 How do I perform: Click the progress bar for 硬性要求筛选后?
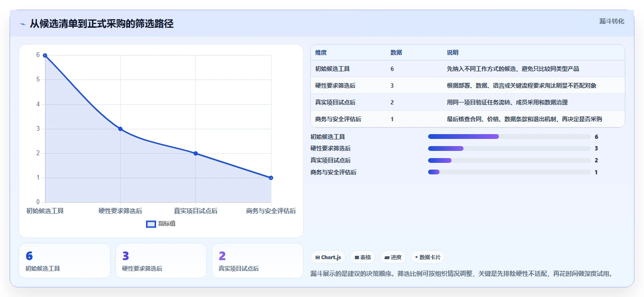coord(509,148)
